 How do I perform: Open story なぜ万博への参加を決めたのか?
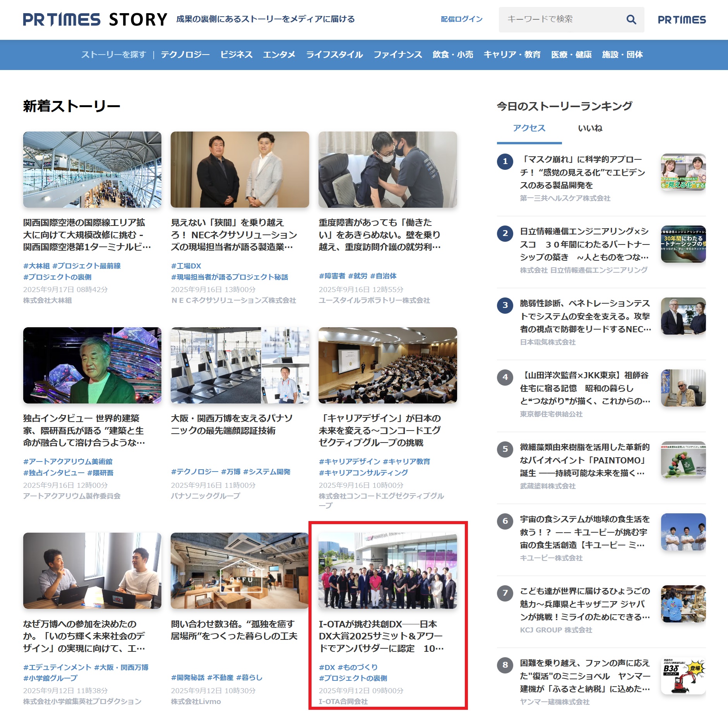pyautogui.click(x=84, y=636)
